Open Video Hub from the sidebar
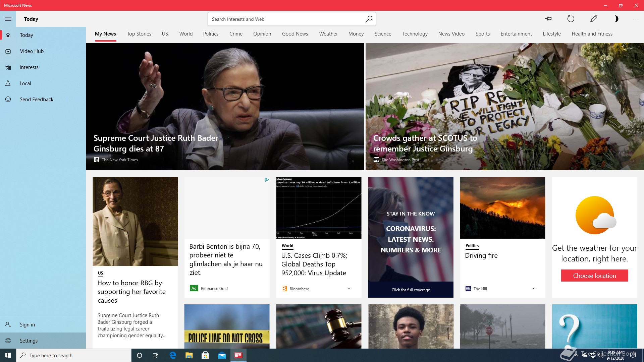 pos(43,51)
